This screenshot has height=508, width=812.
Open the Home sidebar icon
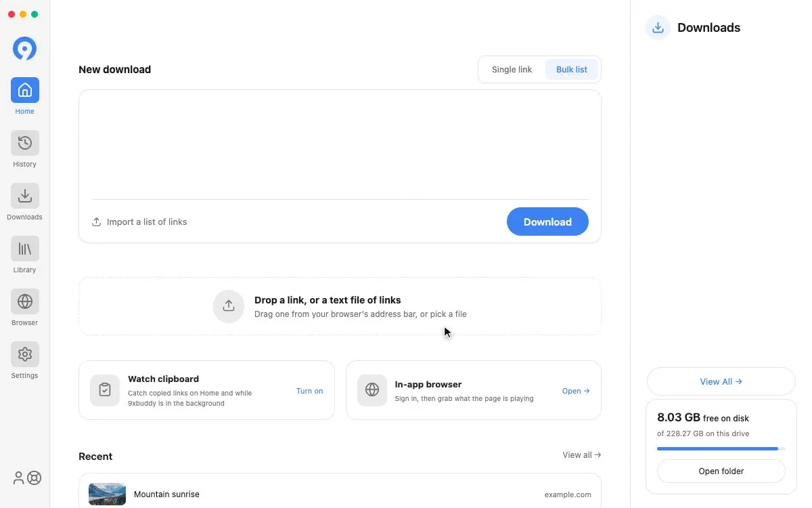click(24, 90)
